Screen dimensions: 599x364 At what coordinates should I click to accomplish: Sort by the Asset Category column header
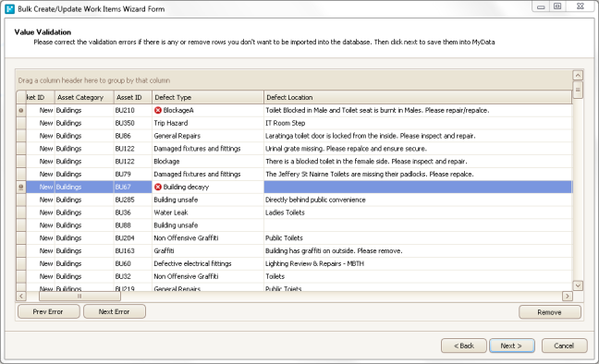(84, 97)
